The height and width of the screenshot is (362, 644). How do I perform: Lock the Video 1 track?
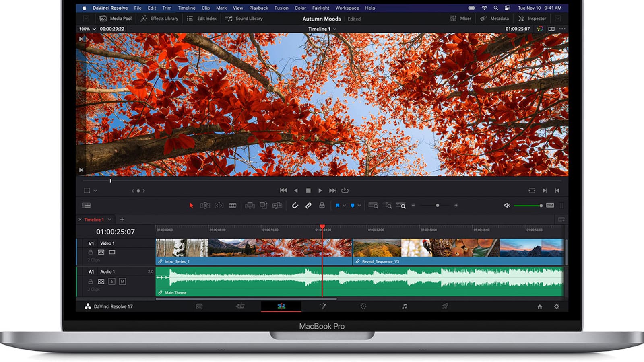coord(91,252)
